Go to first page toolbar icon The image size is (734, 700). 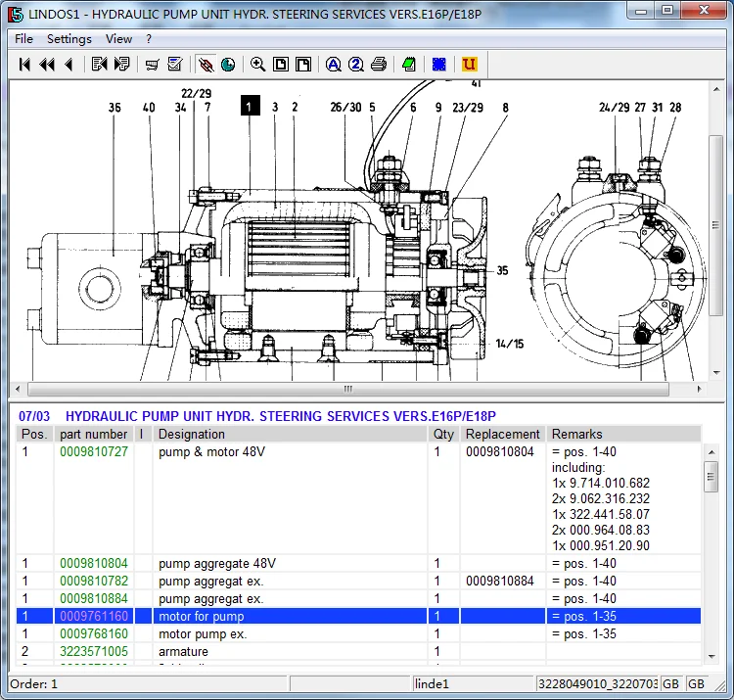pyautogui.click(x=24, y=65)
